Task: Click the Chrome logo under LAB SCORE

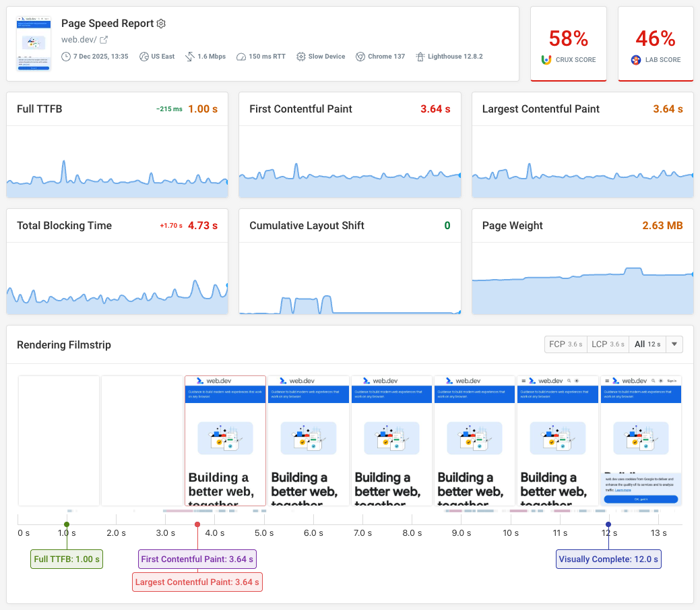Action: pos(635,59)
